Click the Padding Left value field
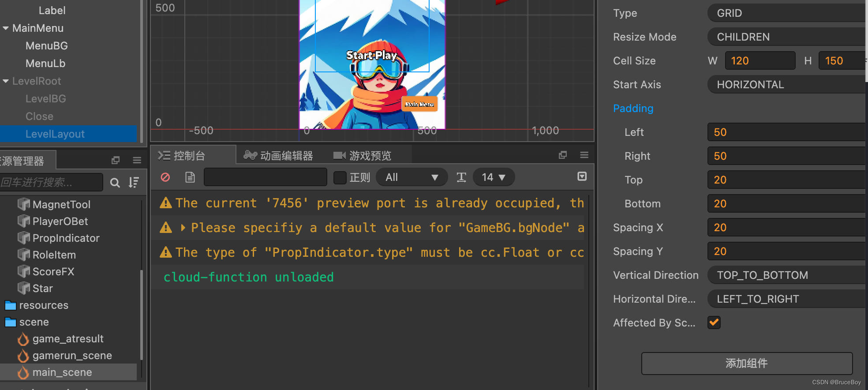The width and height of the screenshot is (868, 390). pyautogui.click(x=787, y=132)
